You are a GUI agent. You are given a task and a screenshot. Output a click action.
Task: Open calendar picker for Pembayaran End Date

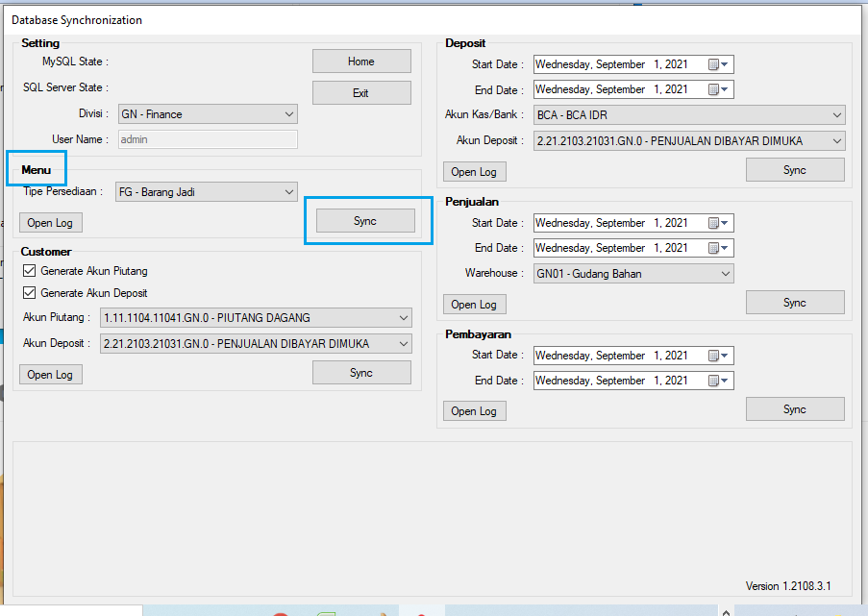[x=719, y=381]
